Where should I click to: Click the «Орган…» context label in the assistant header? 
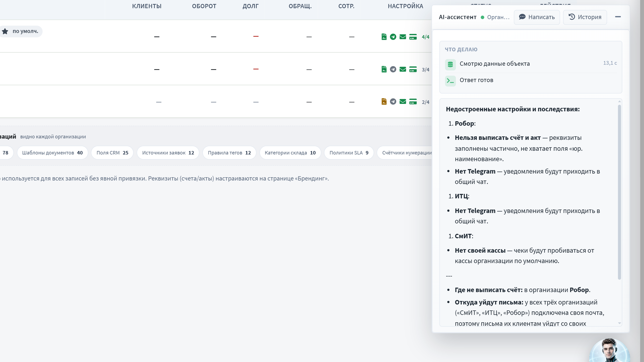[498, 17]
